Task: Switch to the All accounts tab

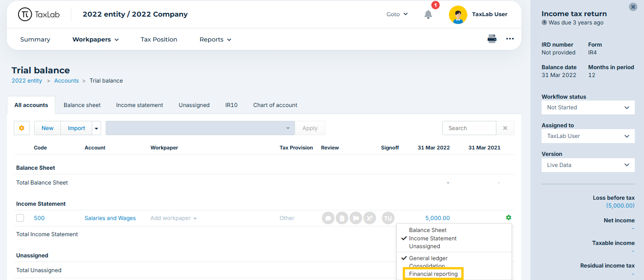Action: pos(31,105)
